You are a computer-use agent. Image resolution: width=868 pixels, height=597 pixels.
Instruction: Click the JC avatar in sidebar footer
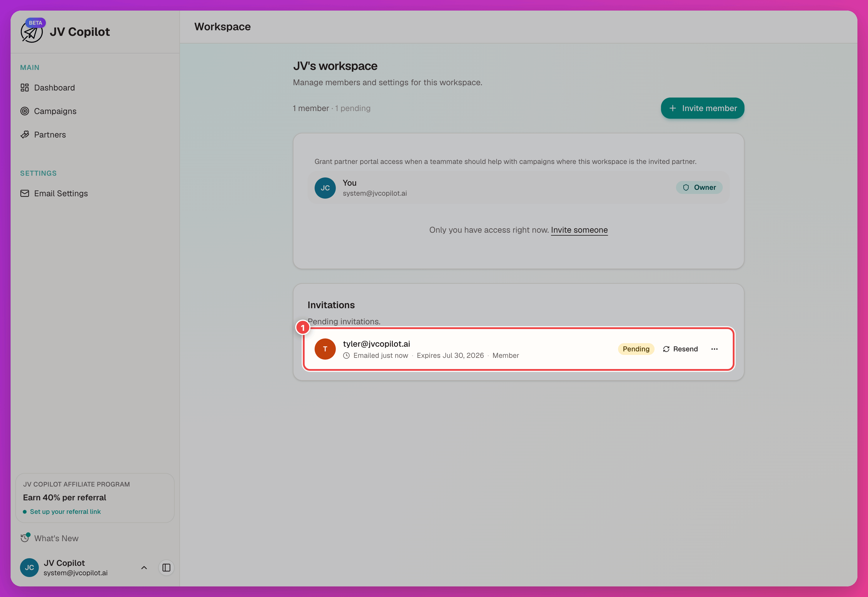pyautogui.click(x=29, y=568)
